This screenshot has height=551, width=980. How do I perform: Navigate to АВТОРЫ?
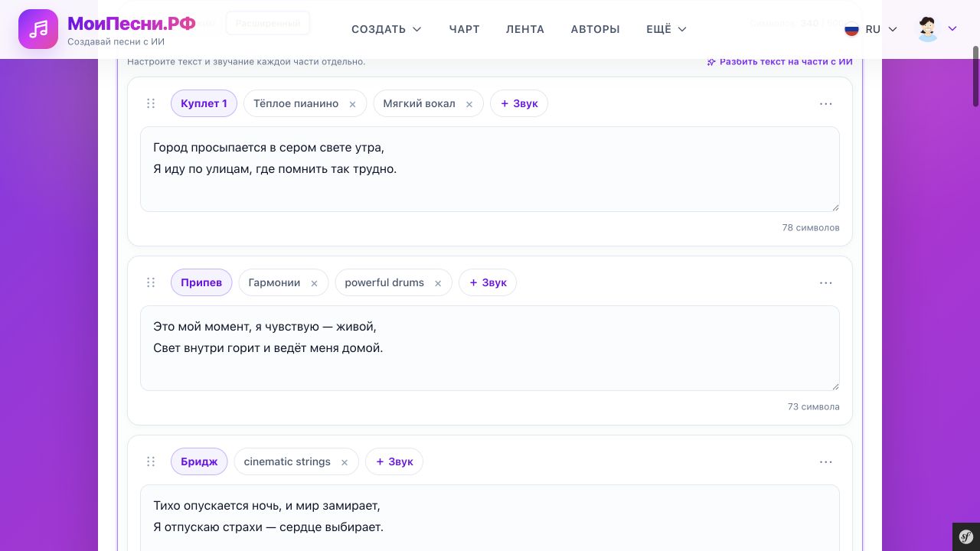tap(595, 29)
